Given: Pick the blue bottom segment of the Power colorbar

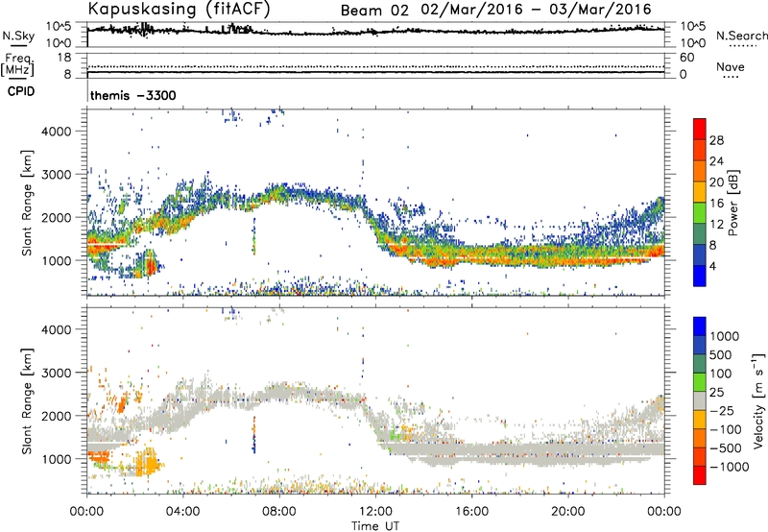Looking at the screenshot, I should point(700,276).
